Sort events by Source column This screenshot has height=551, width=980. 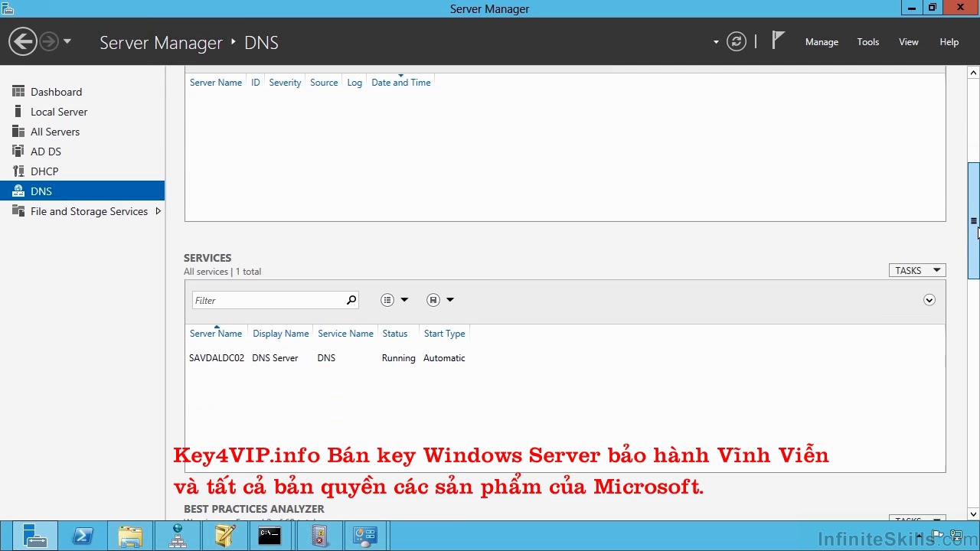pos(324,83)
